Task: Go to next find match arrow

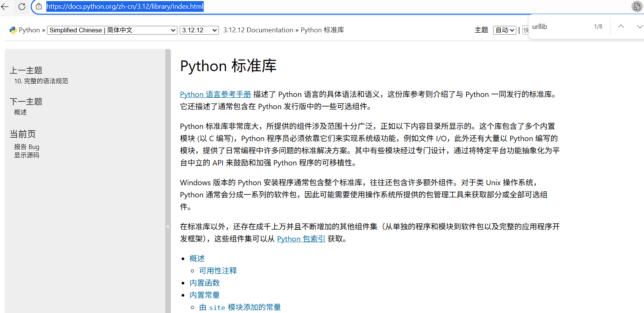Action: pyautogui.click(x=639, y=26)
